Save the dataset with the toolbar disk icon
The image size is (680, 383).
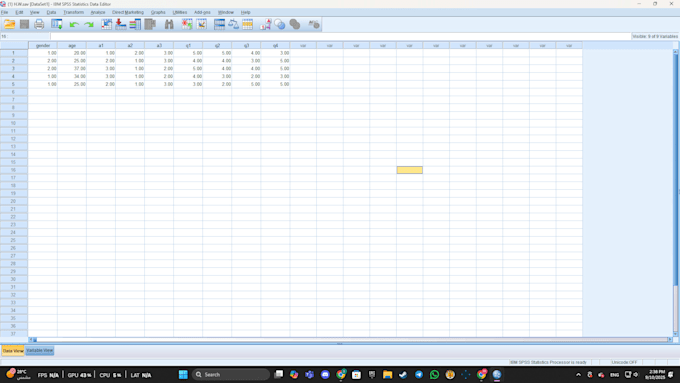pos(24,24)
